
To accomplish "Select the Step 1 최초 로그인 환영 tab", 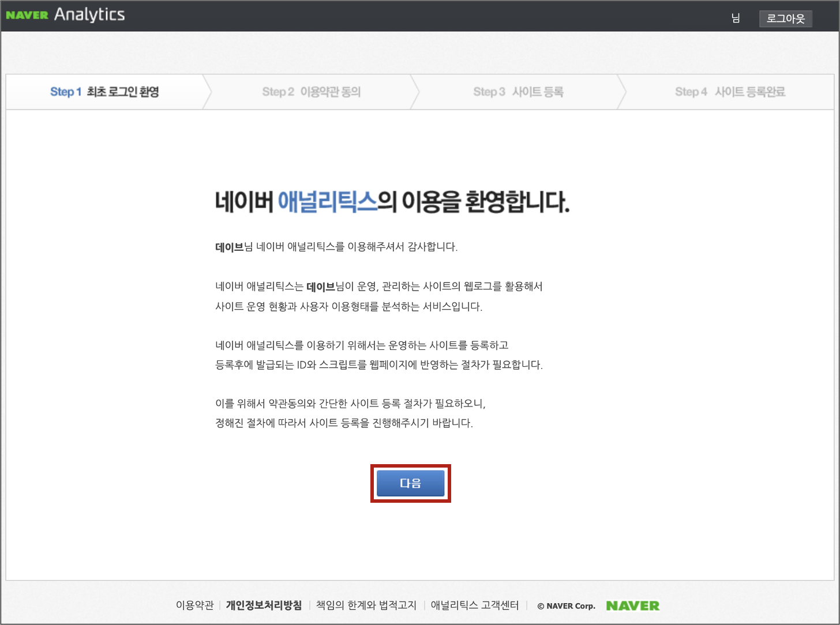I will coord(104,92).
